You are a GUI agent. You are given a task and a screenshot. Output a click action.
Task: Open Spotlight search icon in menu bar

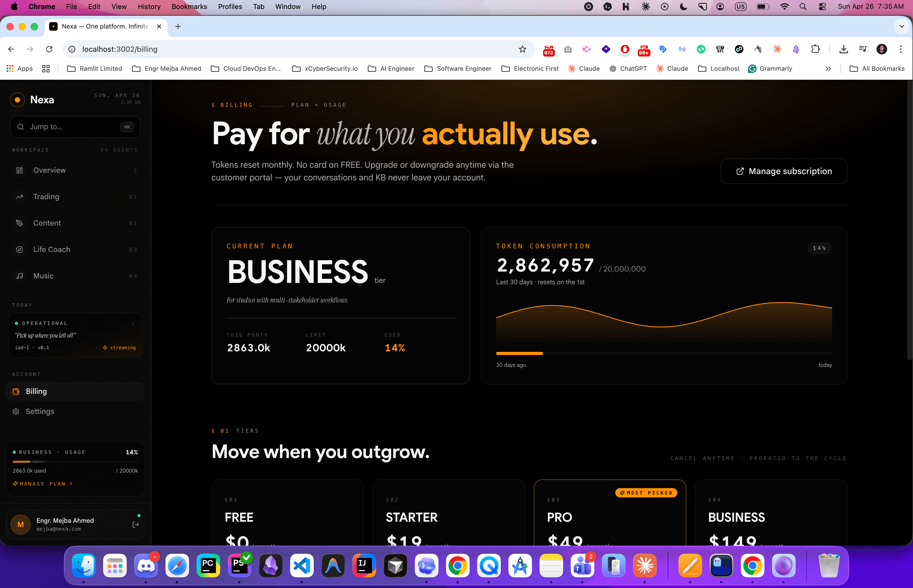[x=803, y=7]
